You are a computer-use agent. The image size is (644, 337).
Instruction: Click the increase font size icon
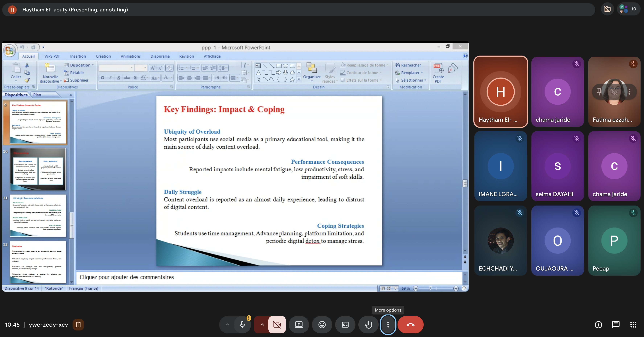(153, 68)
